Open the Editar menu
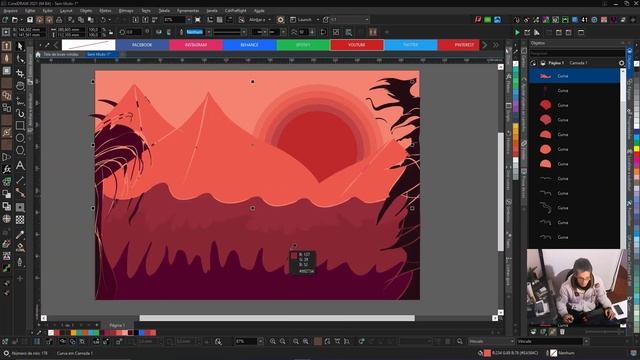 pos(30,11)
